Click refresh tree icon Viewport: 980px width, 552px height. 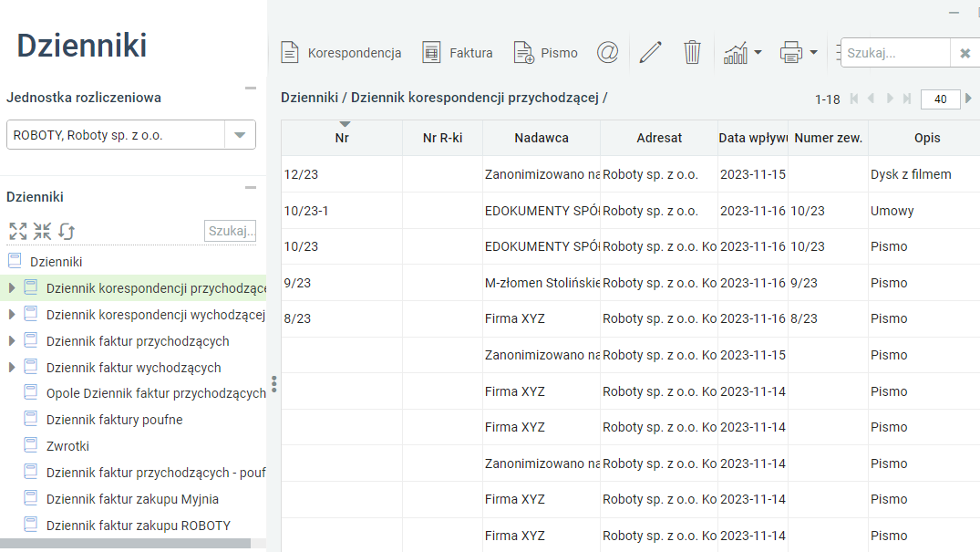click(x=67, y=231)
